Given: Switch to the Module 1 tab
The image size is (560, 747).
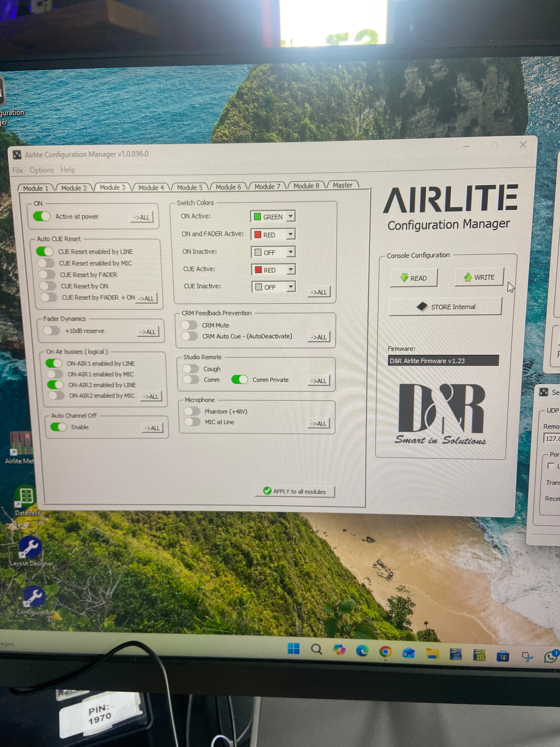Looking at the screenshot, I should [36, 188].
